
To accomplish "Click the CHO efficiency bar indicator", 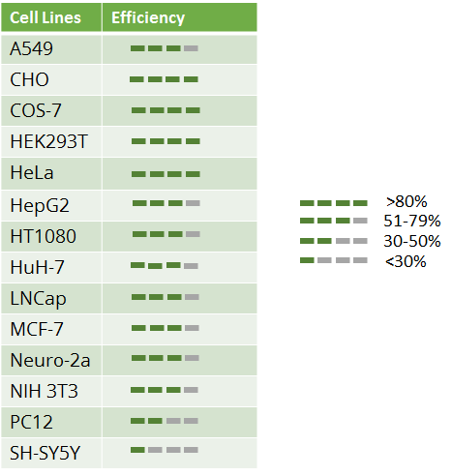I will 164,79.
